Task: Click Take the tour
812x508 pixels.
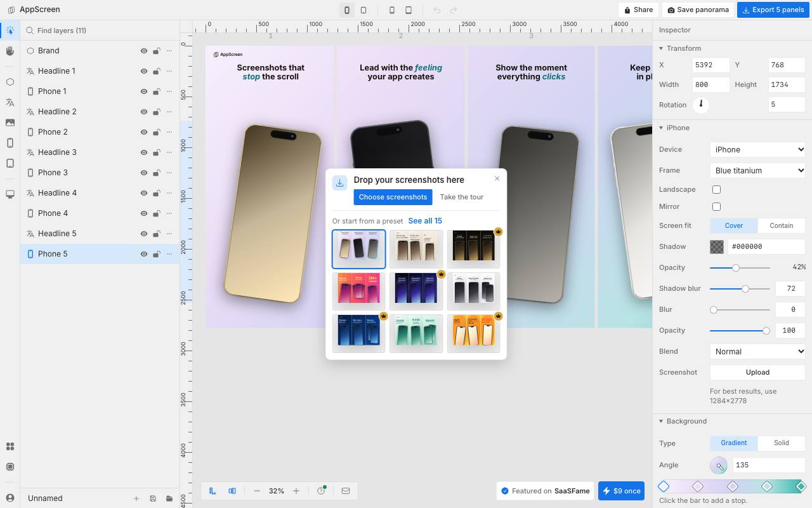Action: tap(461, 197)
